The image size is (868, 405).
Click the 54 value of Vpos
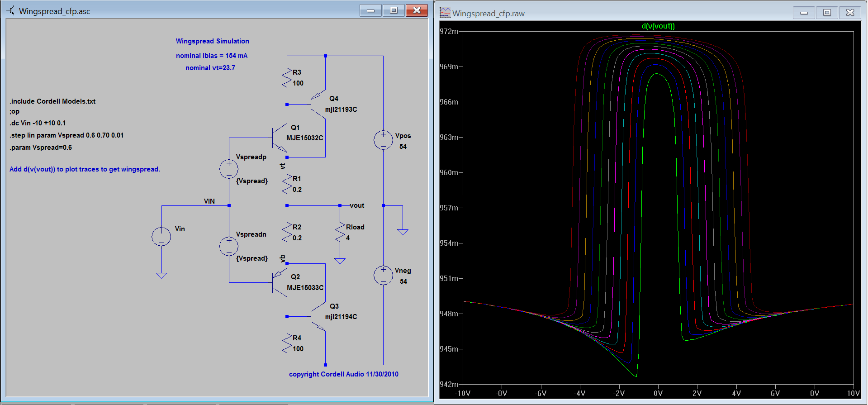tap(403, 147)
